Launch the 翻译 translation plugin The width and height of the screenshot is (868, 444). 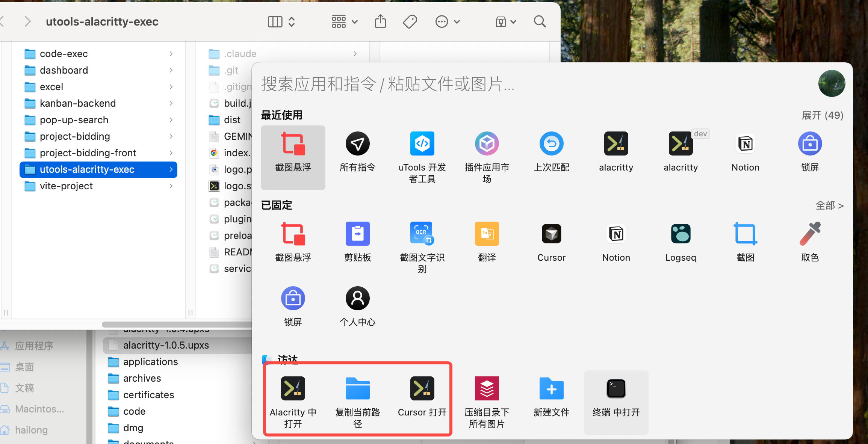coord(487,234)
